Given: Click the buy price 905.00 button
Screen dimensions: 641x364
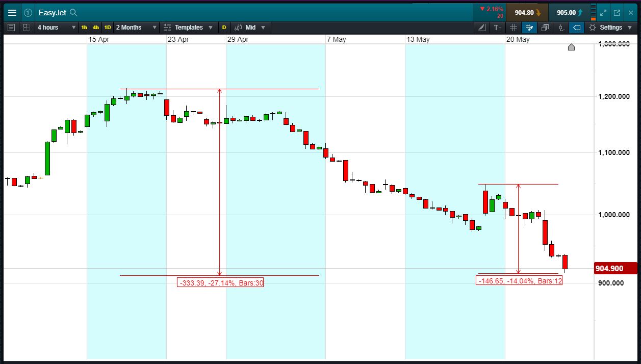Looking at the screenshot, I should pos(569,13).
